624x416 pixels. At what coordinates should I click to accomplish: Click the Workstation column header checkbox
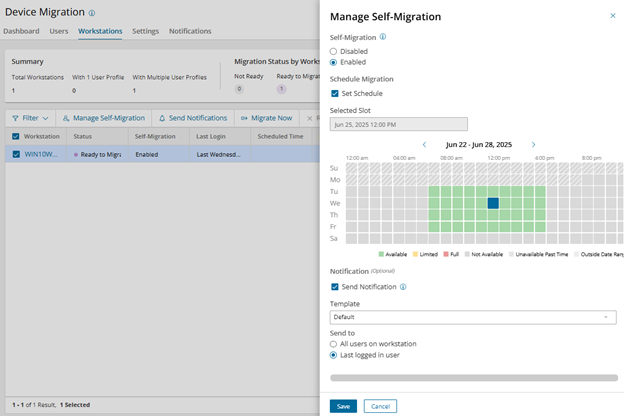pyautogui.click(x=13, y=136)
